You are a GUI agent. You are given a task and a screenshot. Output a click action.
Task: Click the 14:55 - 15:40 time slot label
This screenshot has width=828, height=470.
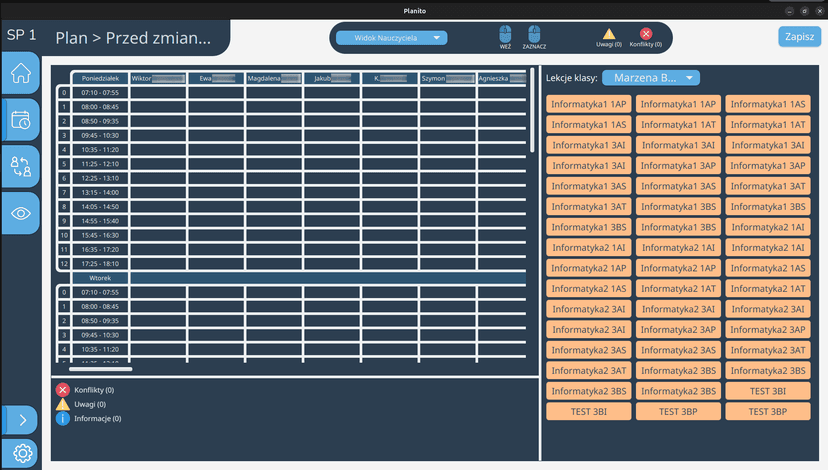coord(100,221)
